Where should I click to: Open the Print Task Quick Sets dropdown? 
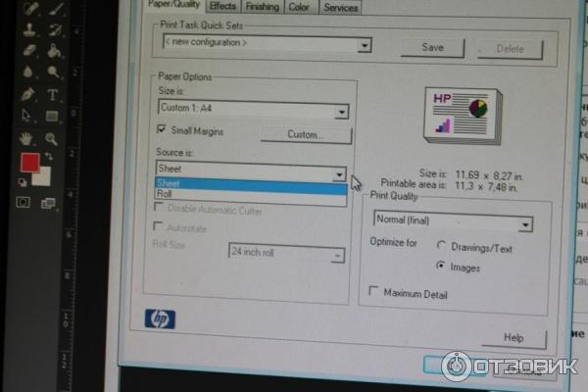[365, 45]
